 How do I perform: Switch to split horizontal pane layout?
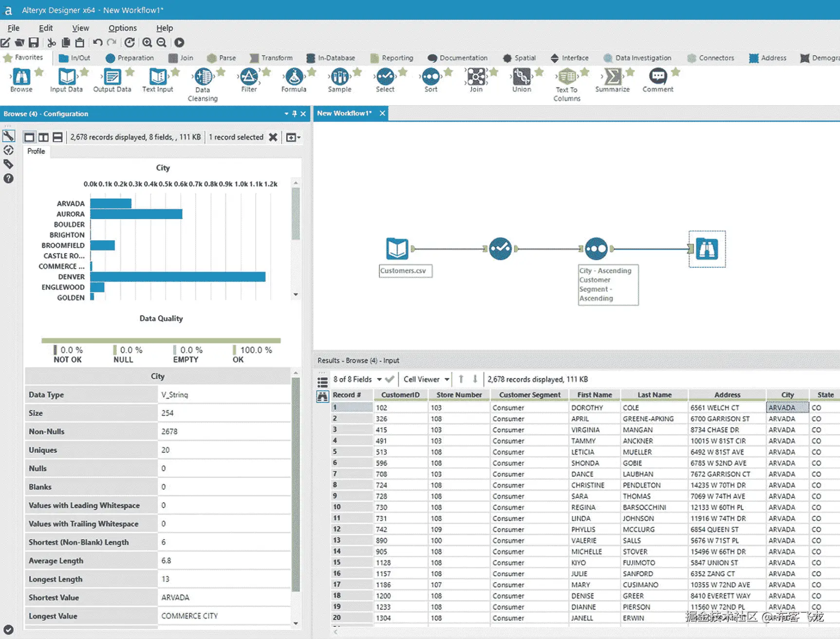[57, 137]
